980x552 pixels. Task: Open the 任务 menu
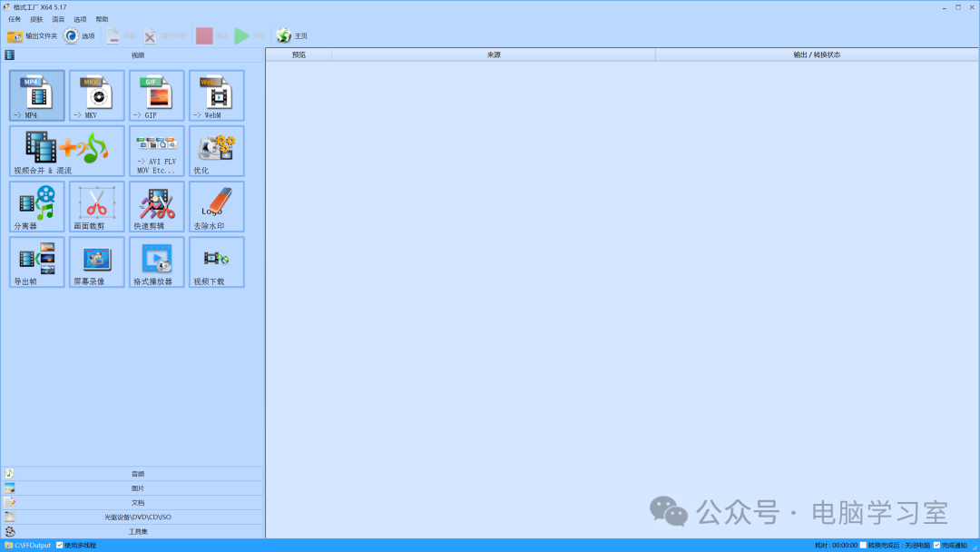tap(15, 19)
